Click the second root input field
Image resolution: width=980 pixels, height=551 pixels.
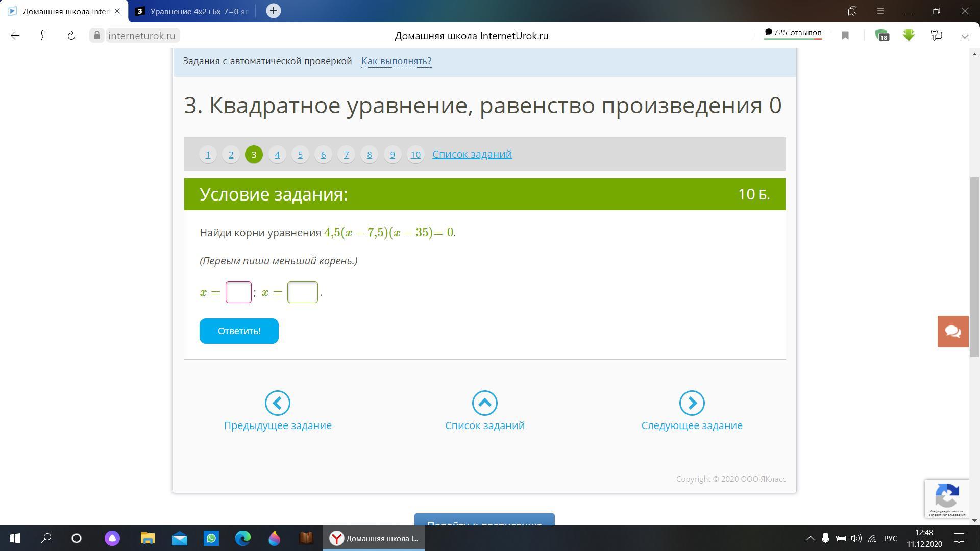[302, 292]
